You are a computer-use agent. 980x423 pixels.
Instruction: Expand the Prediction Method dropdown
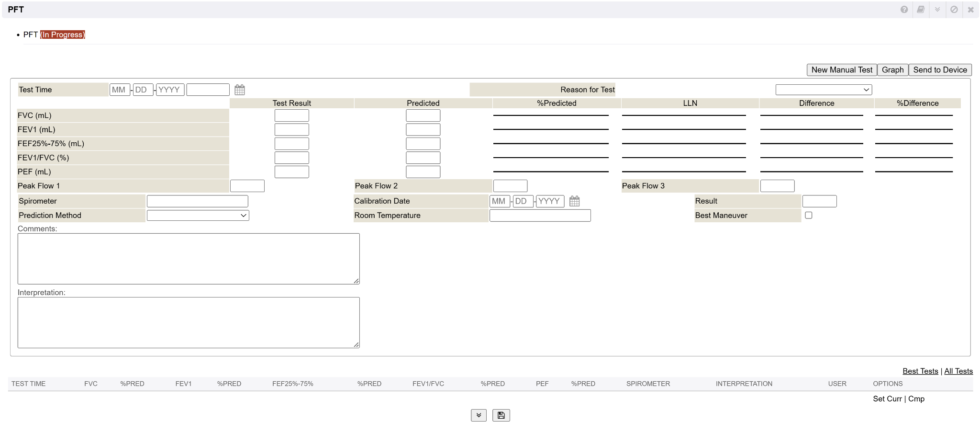tap(198, 216)
